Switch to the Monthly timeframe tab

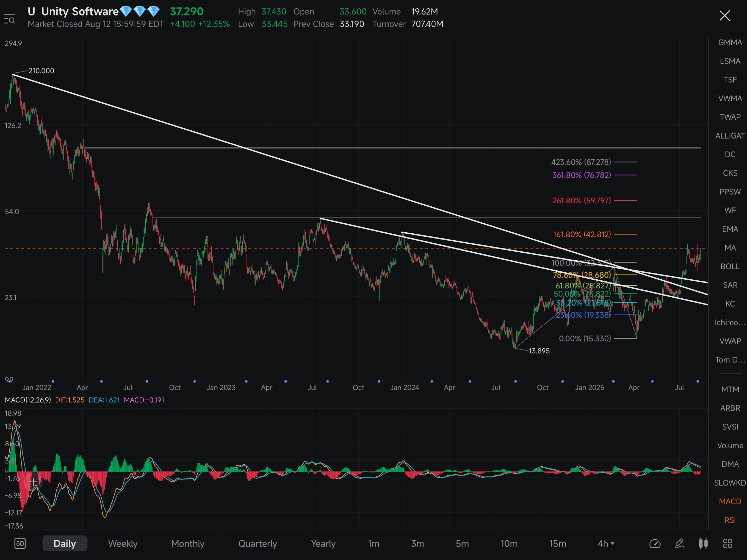tap(188, 543)
